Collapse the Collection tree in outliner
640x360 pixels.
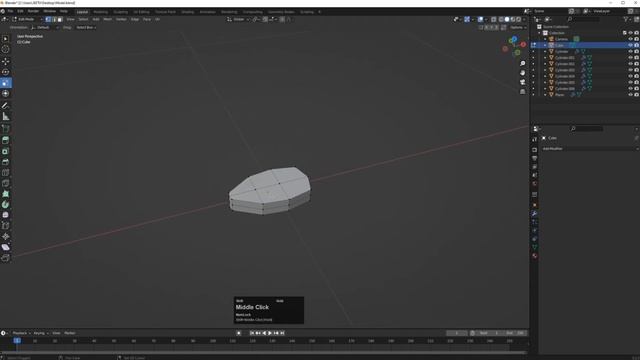point(540,33)
